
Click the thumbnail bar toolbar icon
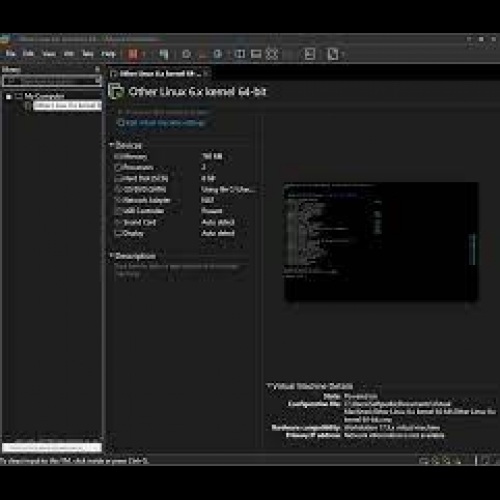256,54
